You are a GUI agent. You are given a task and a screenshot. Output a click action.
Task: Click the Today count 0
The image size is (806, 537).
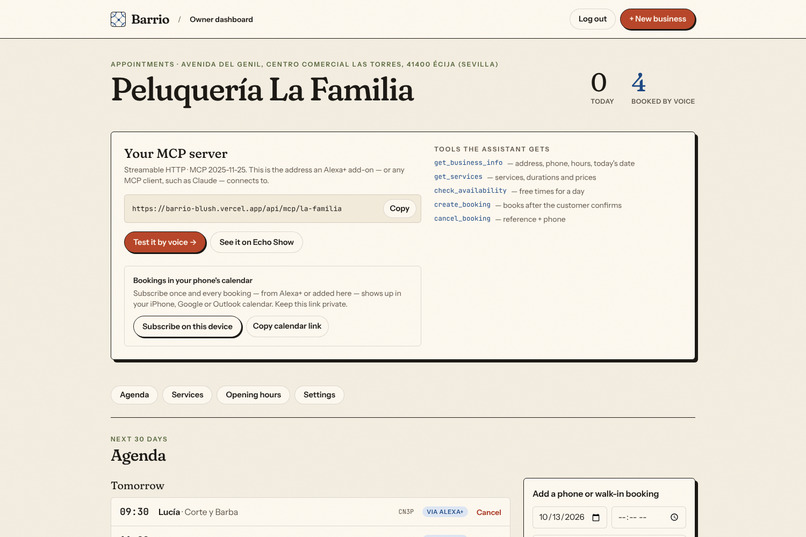click(x=598, y=83)
